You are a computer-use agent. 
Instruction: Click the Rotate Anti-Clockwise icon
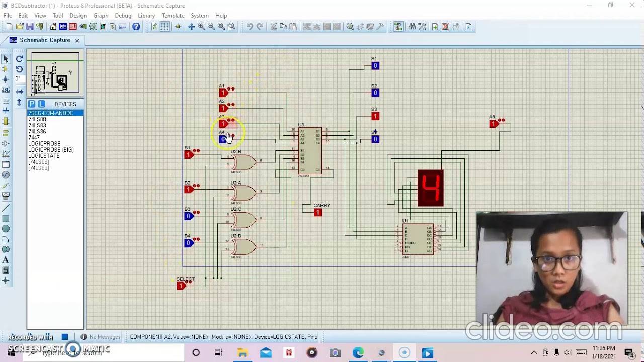[x=19, y=69]
